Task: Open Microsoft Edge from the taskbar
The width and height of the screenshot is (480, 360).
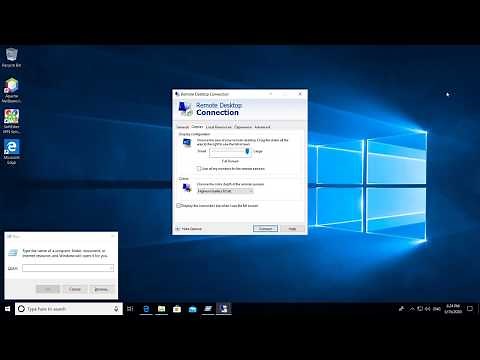Action: (x=146, y=309)
